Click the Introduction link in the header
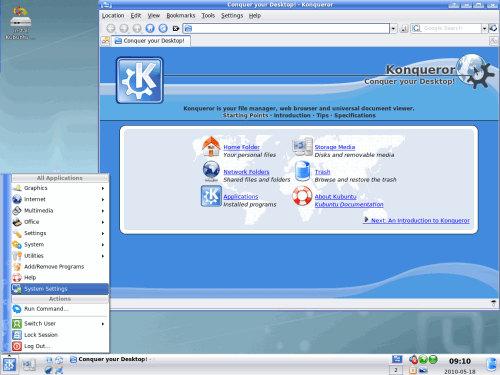This screenshot has height=375, width=500. pos(292,115)
